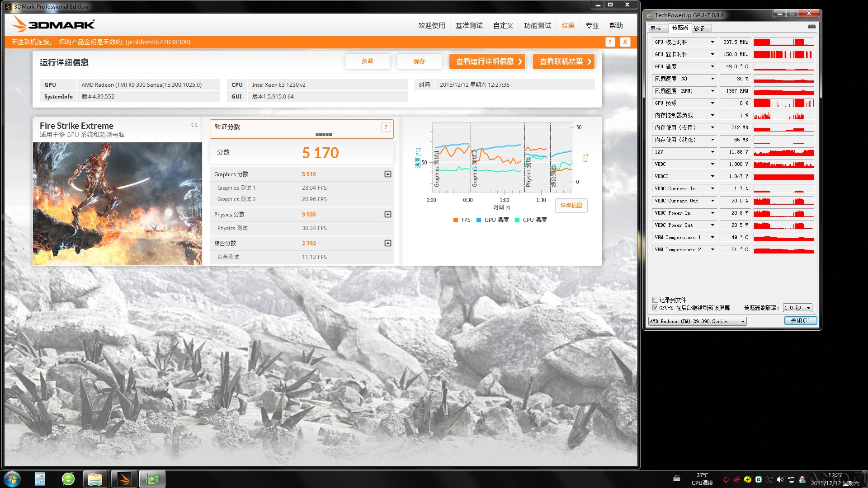Open the Windows Start button
Viewport: 868px width, 488px height.
(12, 479)
